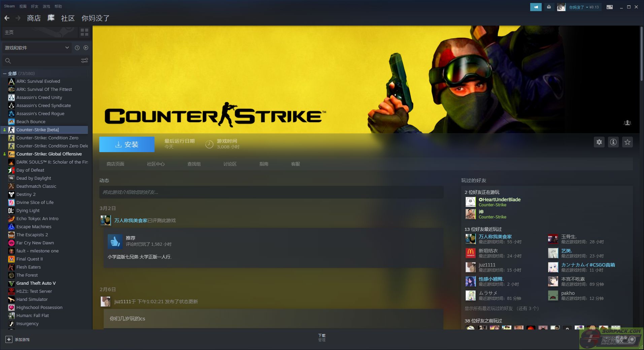Viewport: 644px width, 350px height.
Task: Open the 好友 menu
Action: coord(35,6)
